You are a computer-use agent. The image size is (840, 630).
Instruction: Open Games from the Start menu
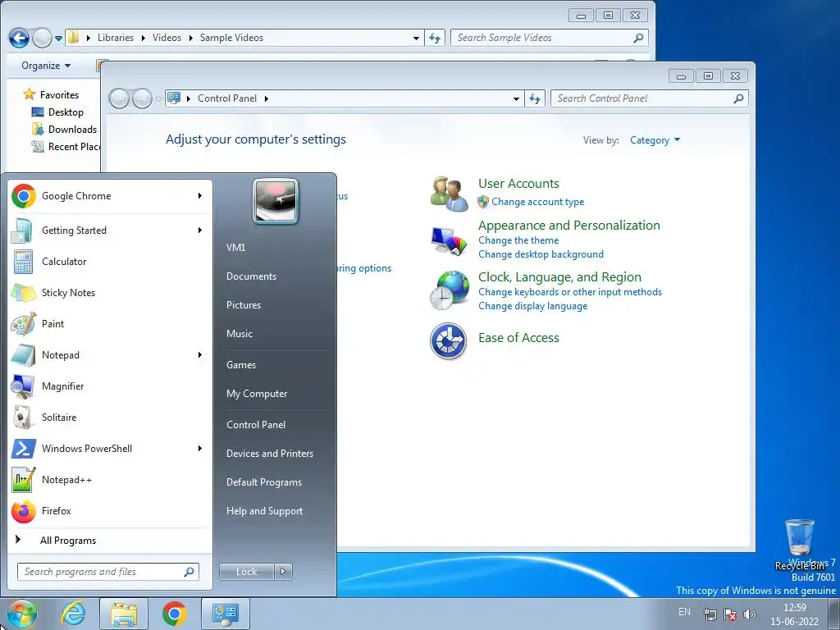[x=241, y=365]
